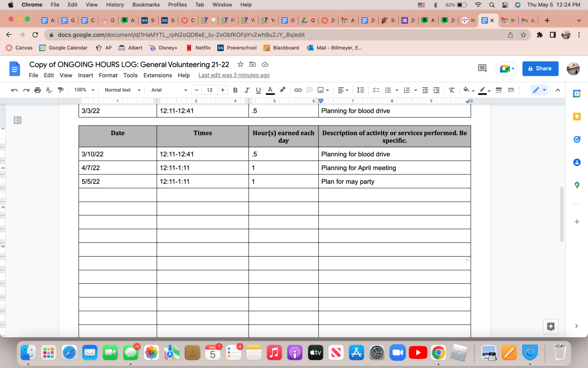
Task: Open the Powerschool bookmark
Action: (x=237, y=48)
